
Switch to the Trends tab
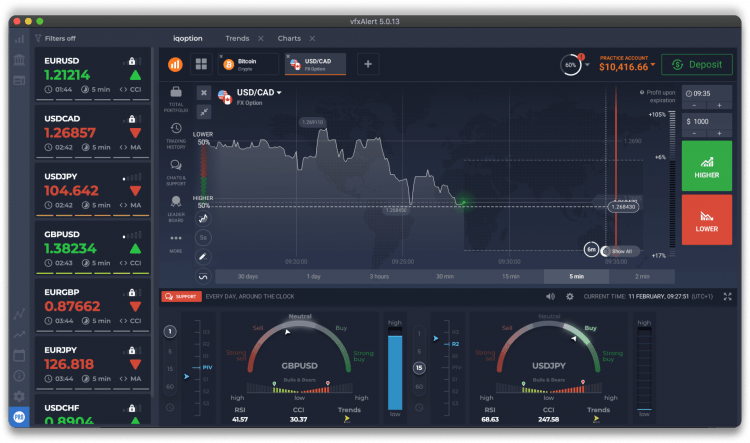pyautogui.click(x=237, y=38)
